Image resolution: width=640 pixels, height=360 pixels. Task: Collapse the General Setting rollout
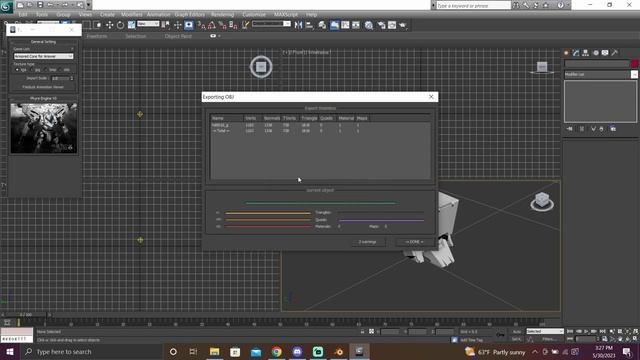click(x=43, y=42)
